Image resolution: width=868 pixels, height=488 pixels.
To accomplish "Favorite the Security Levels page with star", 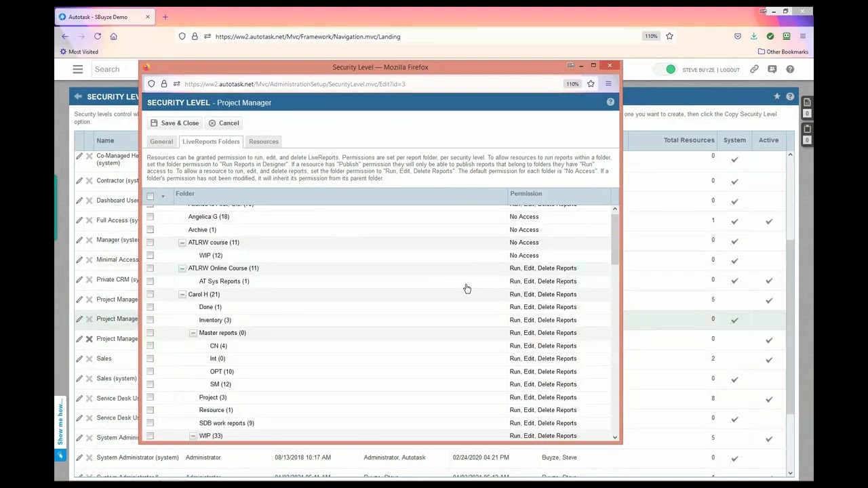I will coord(777,96).
